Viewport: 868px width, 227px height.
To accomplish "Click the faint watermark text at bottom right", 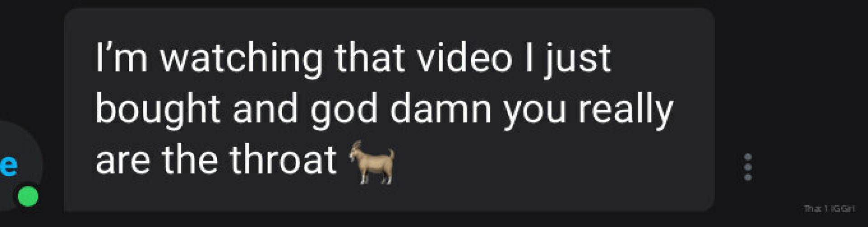I will pos(829,208).
